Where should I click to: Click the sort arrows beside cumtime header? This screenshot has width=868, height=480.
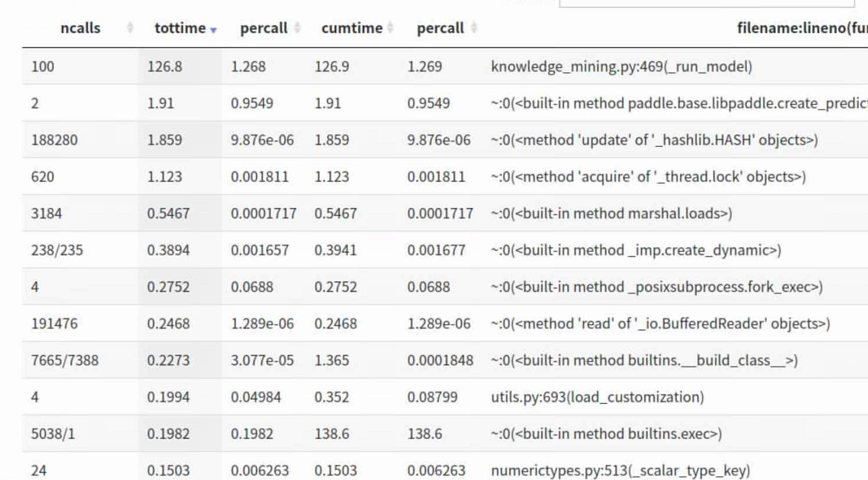(390, 28)
